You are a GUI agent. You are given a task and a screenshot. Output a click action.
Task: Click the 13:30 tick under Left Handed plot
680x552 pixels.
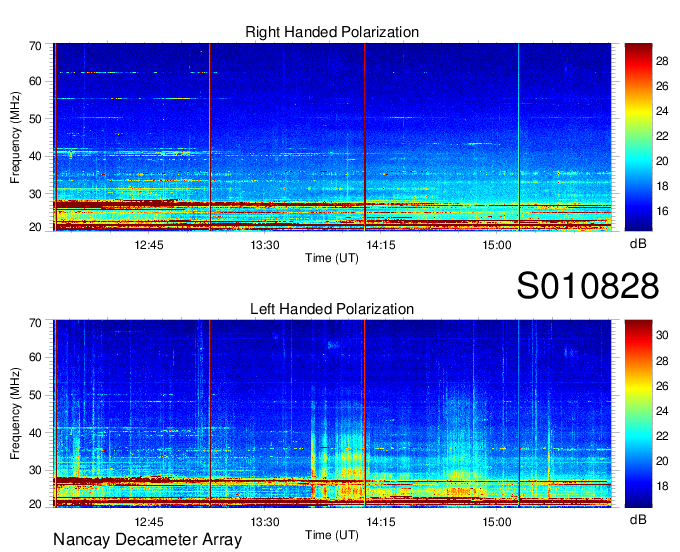click(265, 522)
